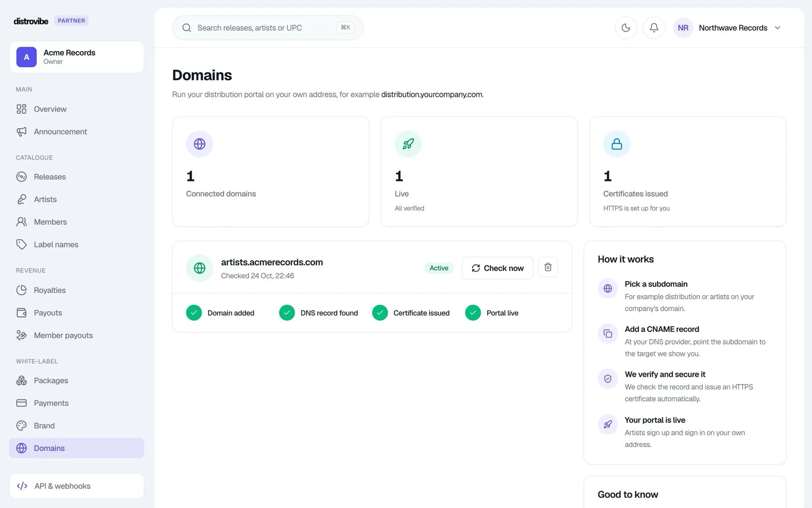The image size is (812, 508).
Task: Open the Acme Records workspace switcher
Action: (x=77, y=57)
